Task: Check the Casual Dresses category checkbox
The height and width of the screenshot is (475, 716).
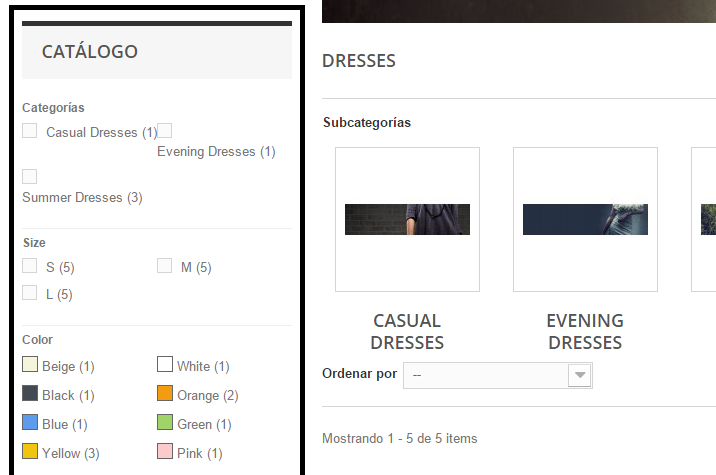Action: pyautogui.click(x=30, y=131)
